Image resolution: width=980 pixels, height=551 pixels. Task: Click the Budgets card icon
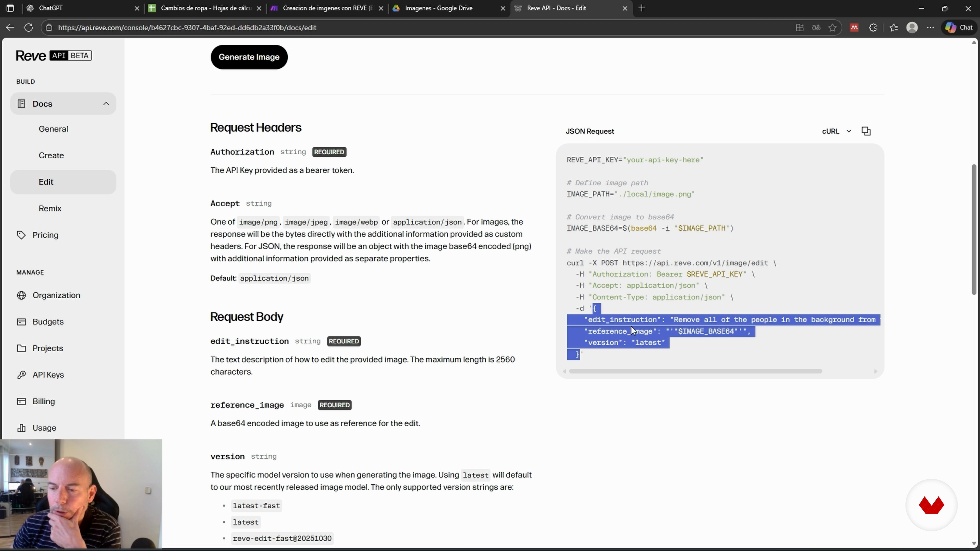[22, 322]
